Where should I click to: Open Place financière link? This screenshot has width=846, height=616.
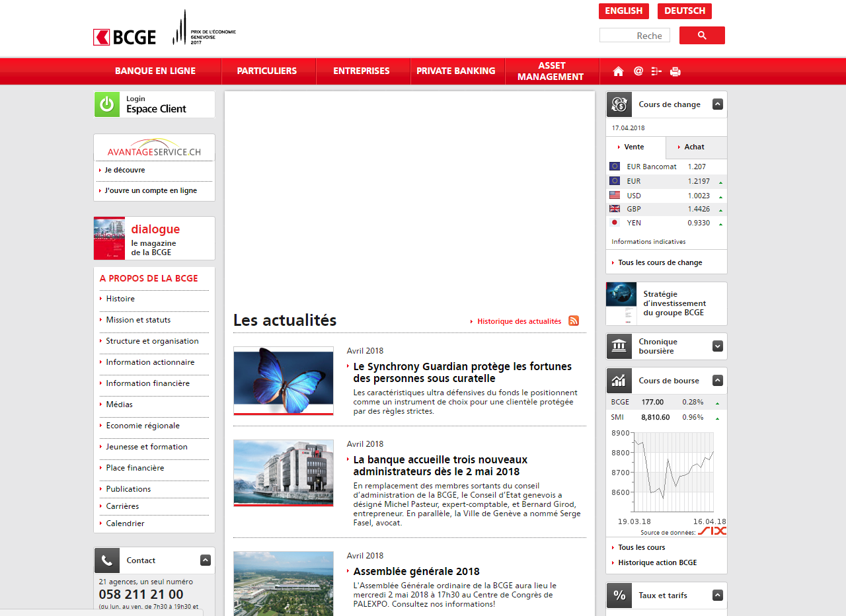pos(135,468)
